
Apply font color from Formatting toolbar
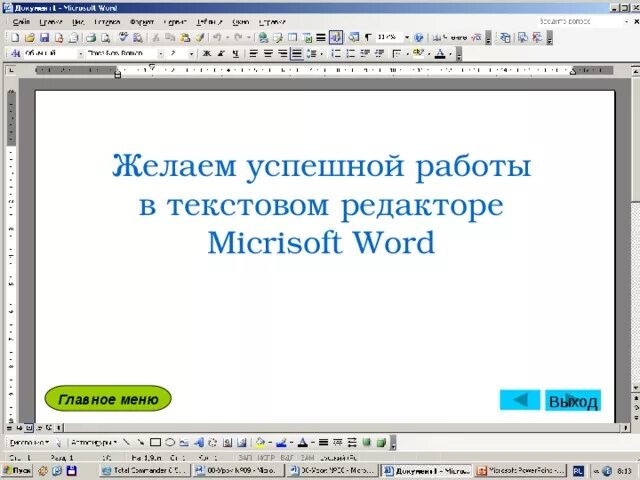(x=440, y=53)
